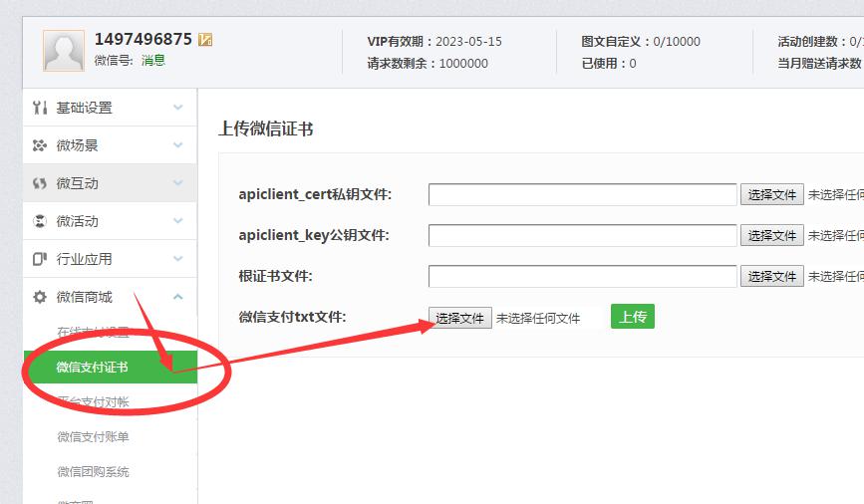Click the 微活动 sidebar icon
This screenshot has width=864, height=504.
pos(40,221)
